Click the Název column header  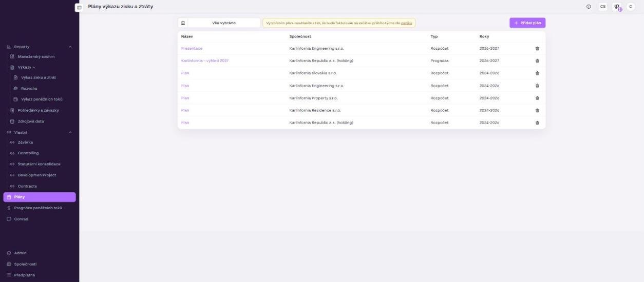click(x=187, y=36)
